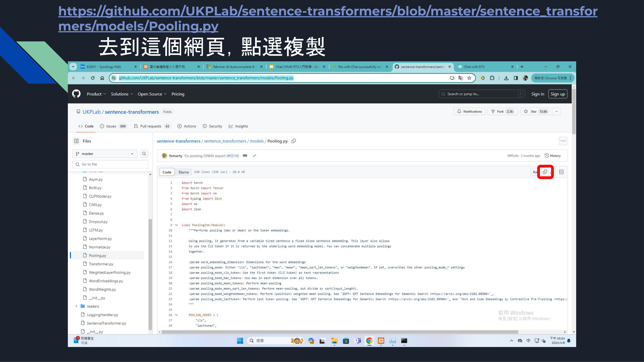Open XAMPP icon on taskbar
Viewport: 644px width, 362px height.
(x=381, y=341)
